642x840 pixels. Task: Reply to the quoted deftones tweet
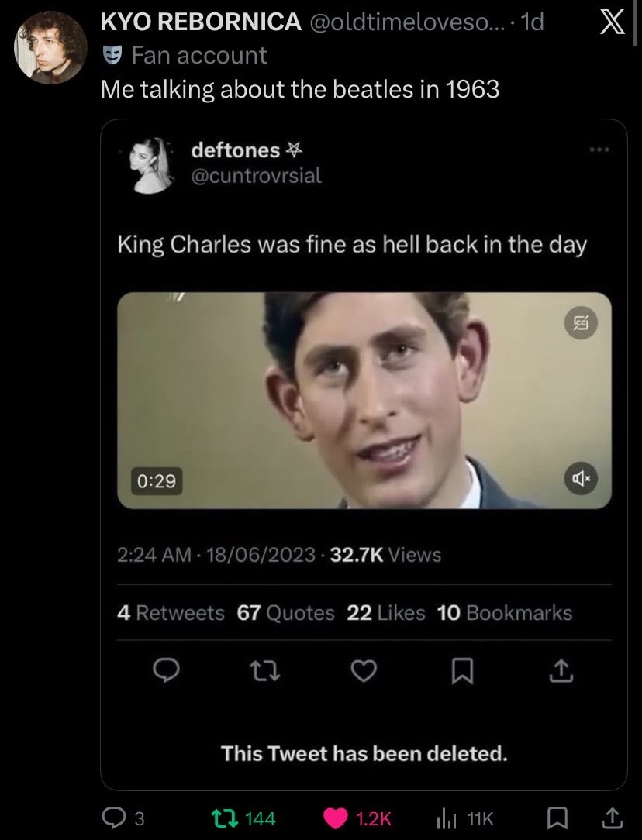click(x=166, y=671)
